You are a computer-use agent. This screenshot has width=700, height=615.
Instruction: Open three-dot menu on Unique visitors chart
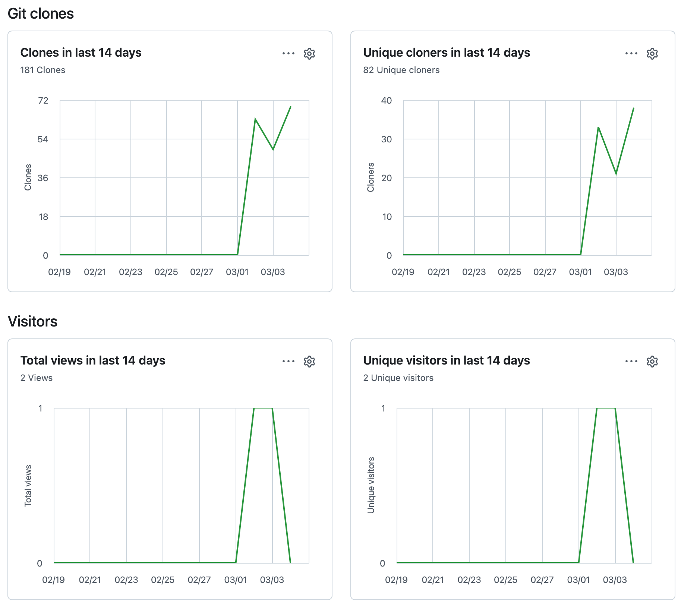point(631,361)
